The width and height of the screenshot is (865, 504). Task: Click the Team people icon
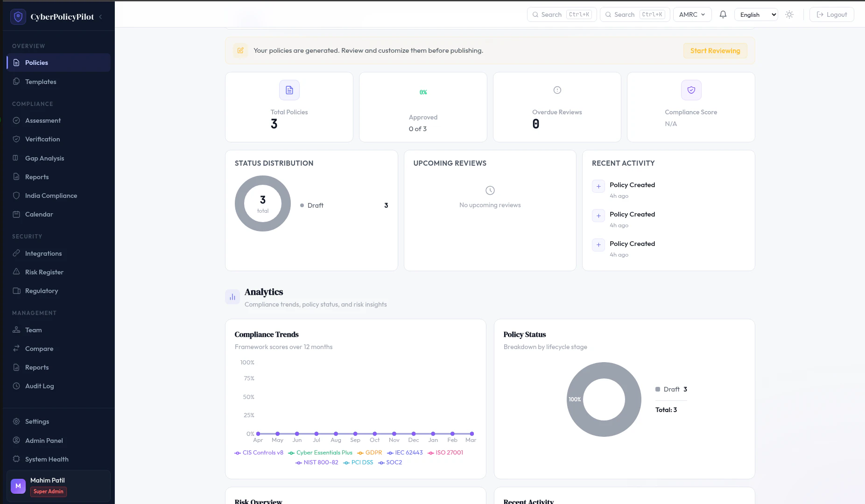click(16, 329)
